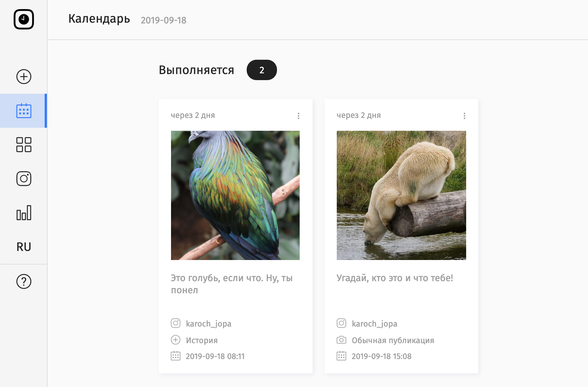This screenshot has width=588, height=387.
Task: Open three-dot menu on polar bear card
Action: coord(464,116)
